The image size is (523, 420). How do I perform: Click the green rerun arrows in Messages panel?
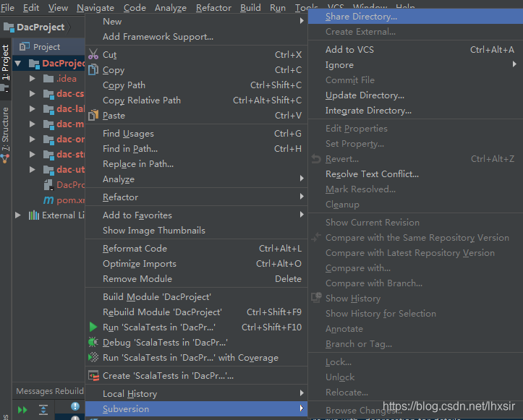coord(22,410)
